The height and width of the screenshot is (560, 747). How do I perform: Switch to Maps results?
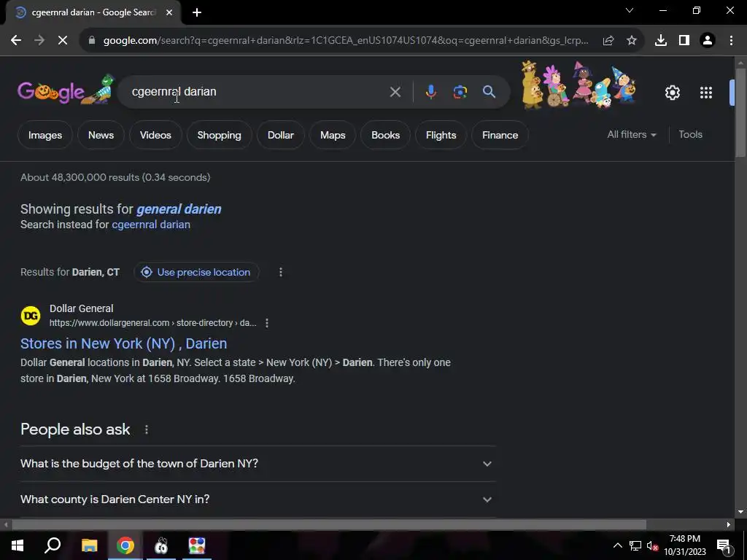click(x=333, y=135)
